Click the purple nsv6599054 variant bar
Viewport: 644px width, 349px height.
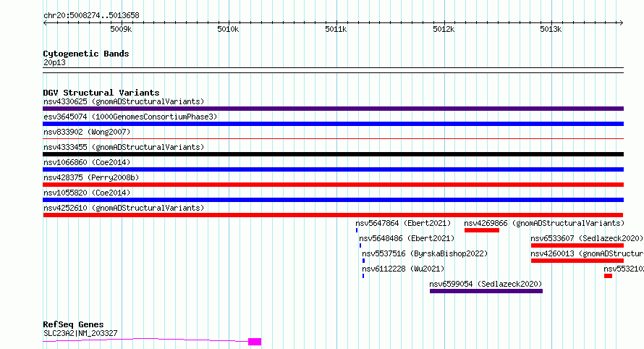[486, 291]
